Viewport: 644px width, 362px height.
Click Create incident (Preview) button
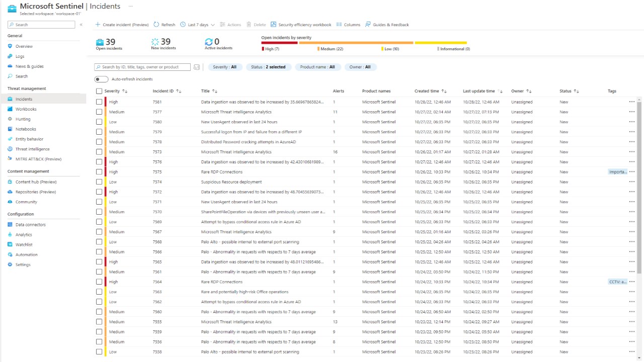click(x=122, y=25)
